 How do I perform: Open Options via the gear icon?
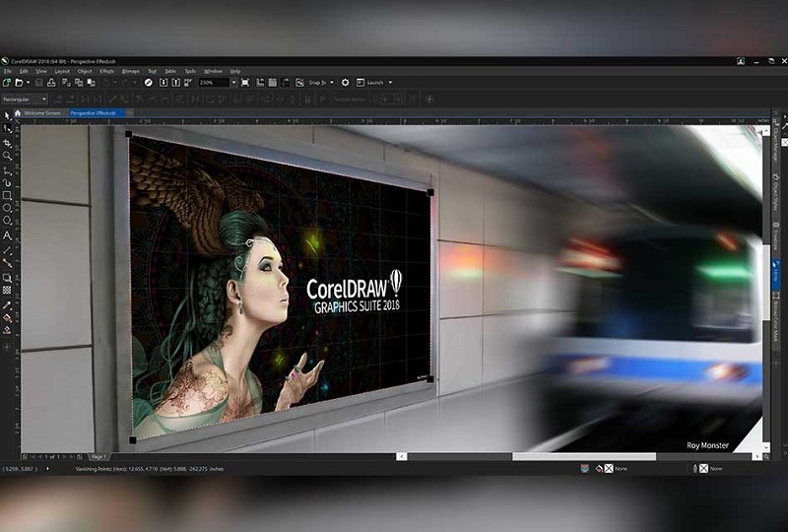[346, 83]
